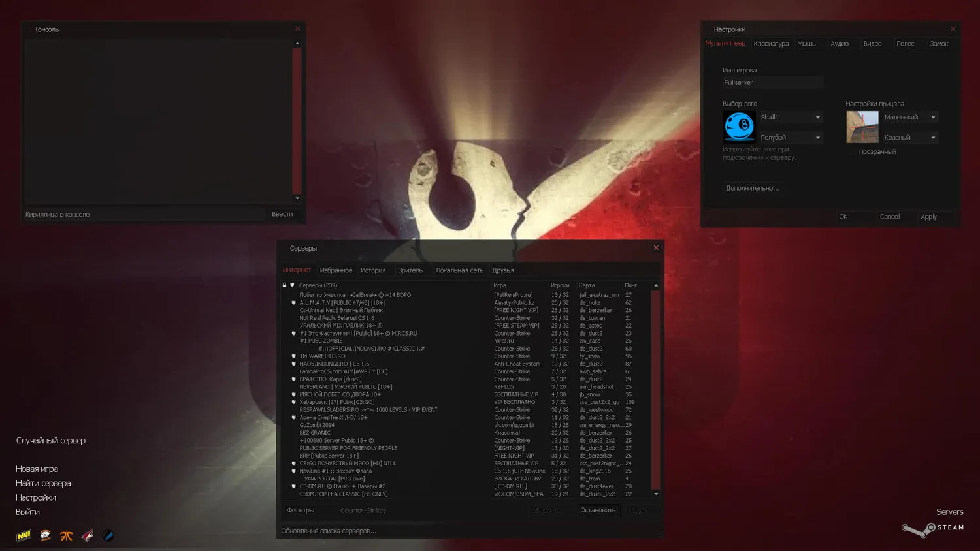Viewport: 980px width, 551px height.
Task: Switch to the Мышь settings tab
Action: click(806, 44)
